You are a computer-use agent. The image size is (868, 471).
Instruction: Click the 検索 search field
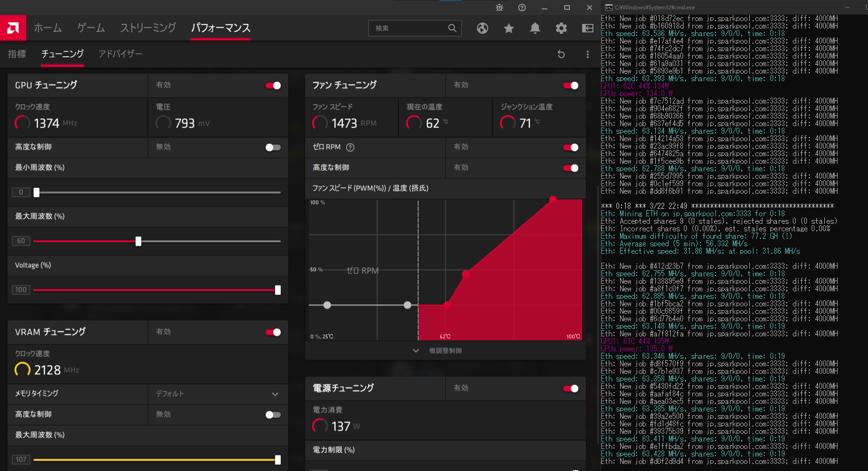tap(409, 28)
